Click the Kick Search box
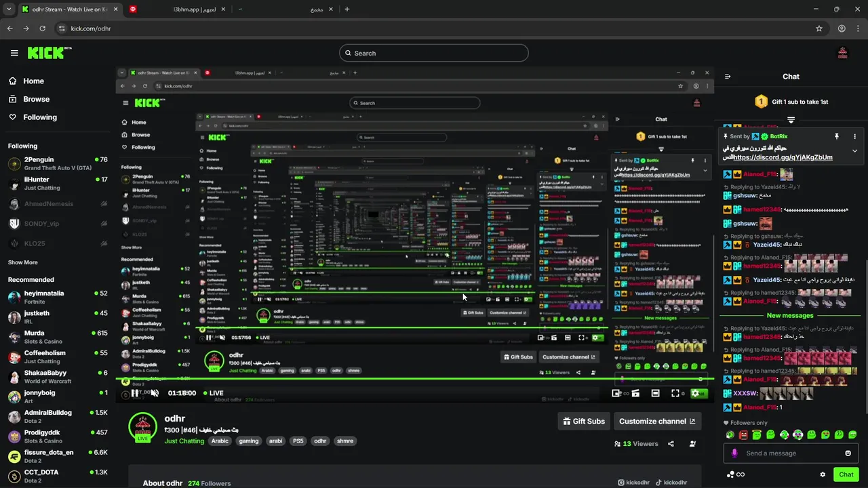The height and width of the screenshot is (488, 868). tap(434, 53)
